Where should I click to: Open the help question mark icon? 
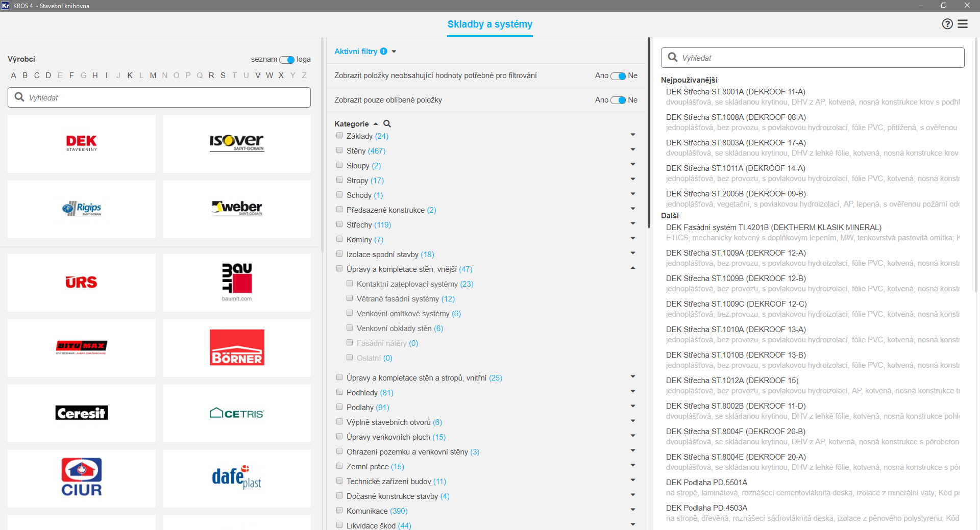[947, 24]
